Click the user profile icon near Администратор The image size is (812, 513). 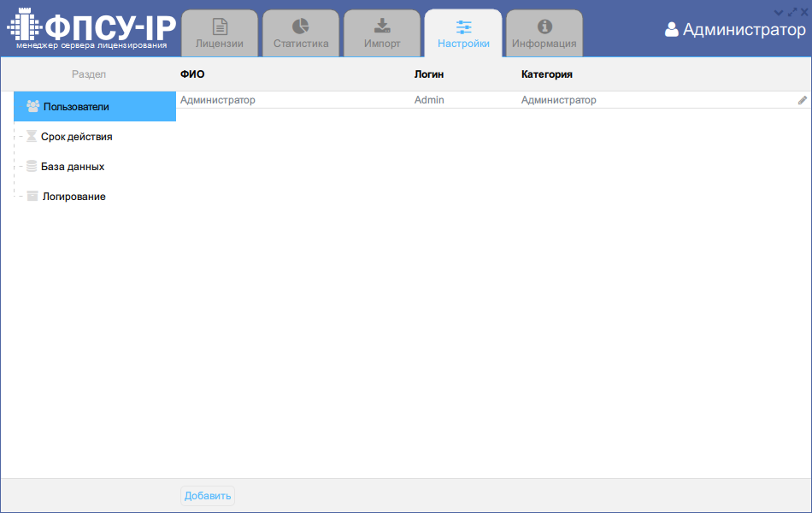[672, 30]
